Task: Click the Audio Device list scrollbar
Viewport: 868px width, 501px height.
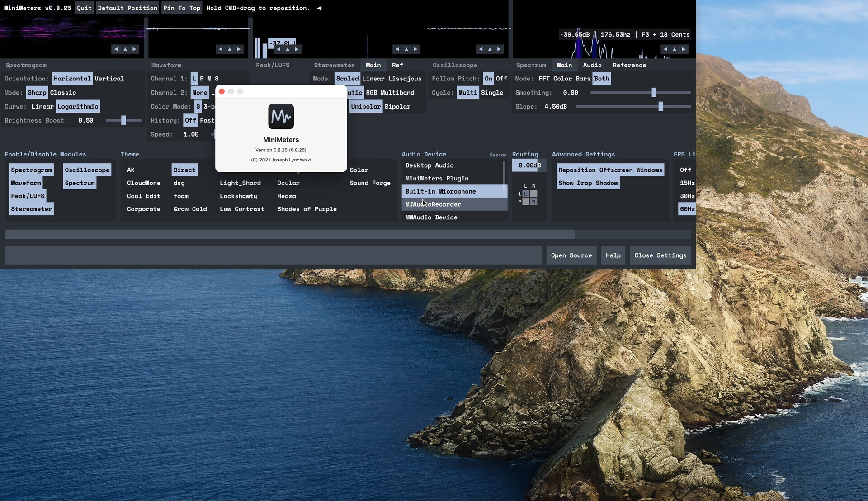Action: (504, 176)
